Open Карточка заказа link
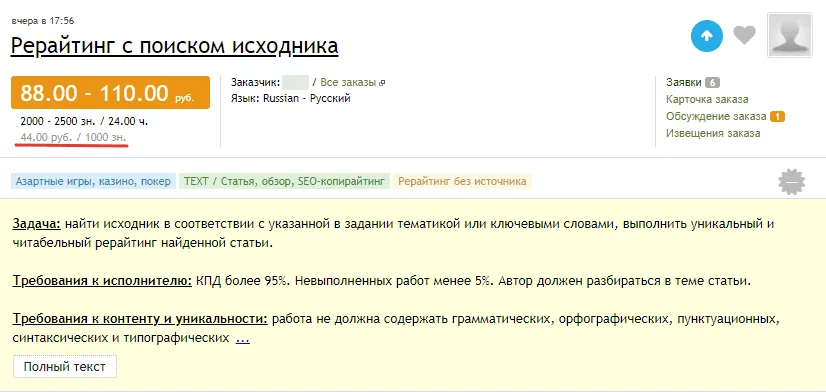This screenshot has height=392, width=826. click(x=707, y=99)
